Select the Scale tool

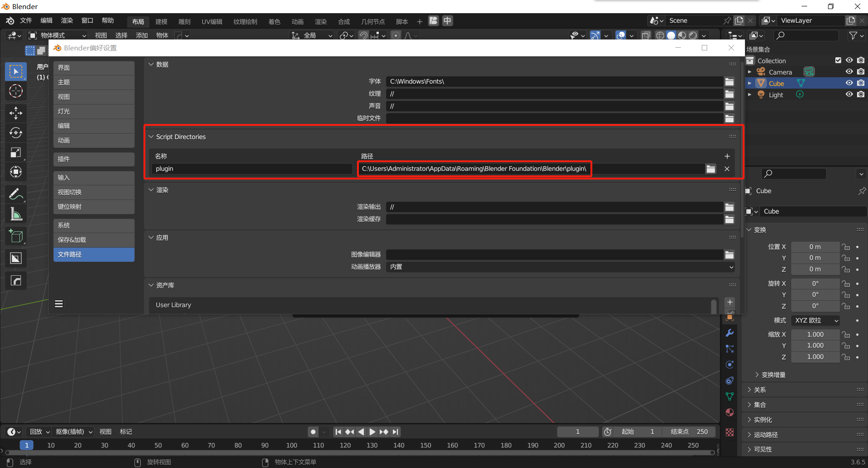[x=16, y=152]
